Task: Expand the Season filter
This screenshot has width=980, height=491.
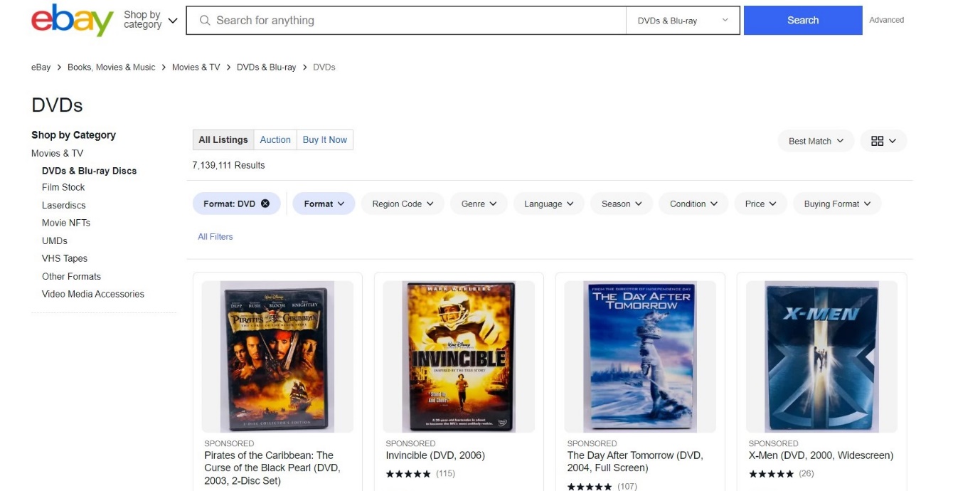Action: [x=622, y=204]
